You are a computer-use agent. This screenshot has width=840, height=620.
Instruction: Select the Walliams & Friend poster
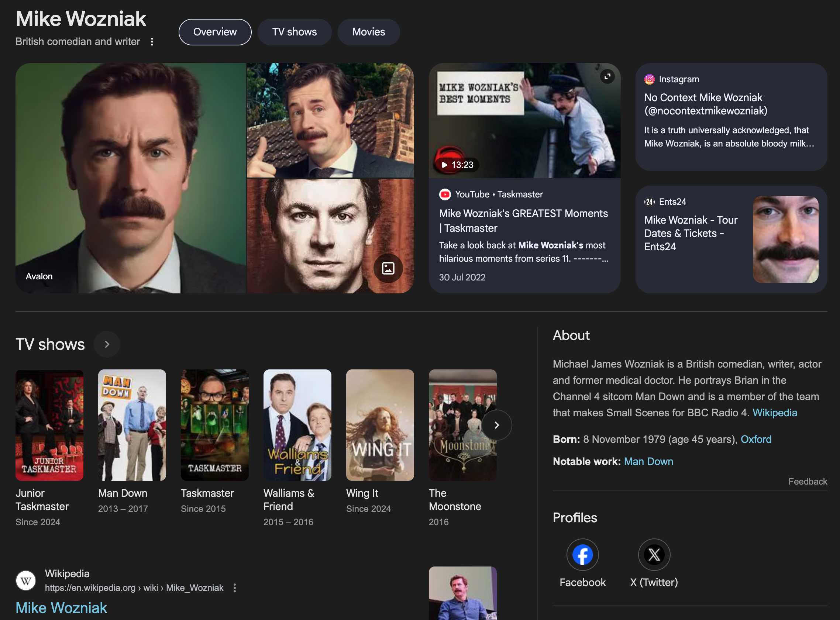point(297,425)
